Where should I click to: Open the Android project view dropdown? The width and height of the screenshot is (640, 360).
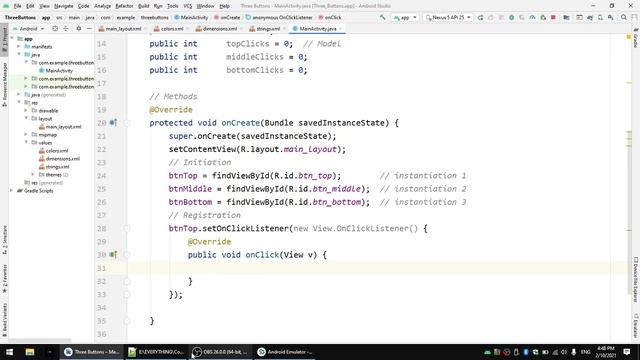tap(29, 29)
